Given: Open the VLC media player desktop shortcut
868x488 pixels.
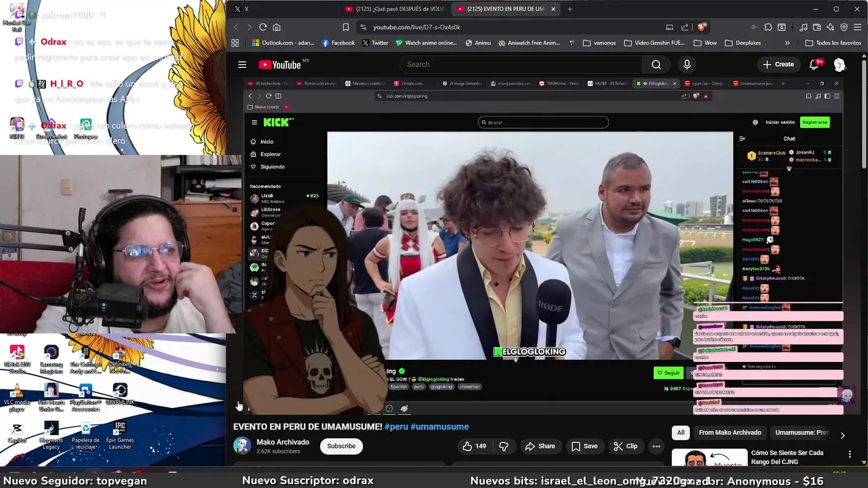Looking at the screenshot, I should pyautogui.click(x=17, y=399).
